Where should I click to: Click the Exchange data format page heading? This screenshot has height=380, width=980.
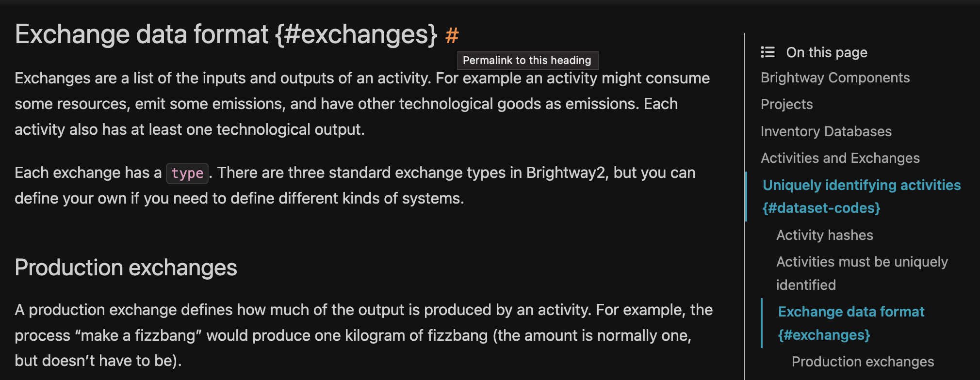point(225,34)
